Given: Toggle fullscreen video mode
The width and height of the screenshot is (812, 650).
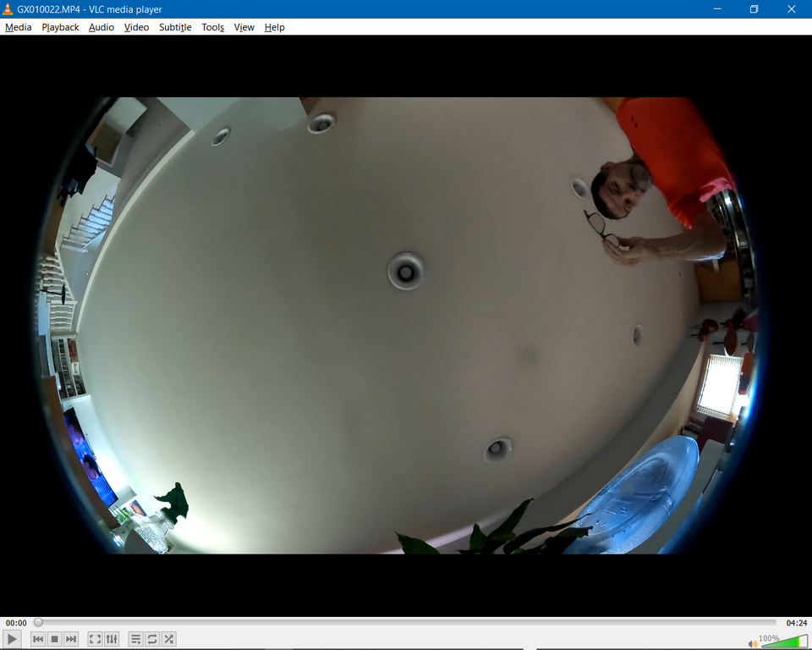Looking at the screenshot, I should pyautogui.click(x=95, y=639).
